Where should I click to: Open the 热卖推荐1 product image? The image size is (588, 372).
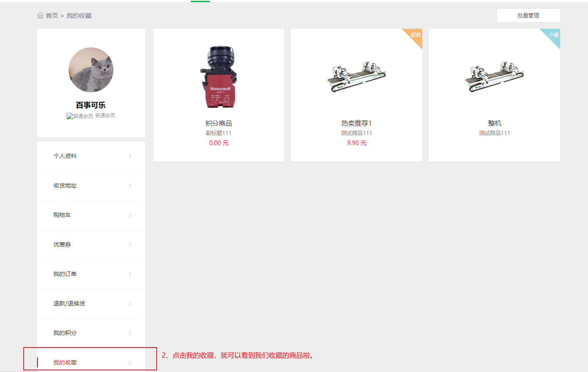click(357, 76)
